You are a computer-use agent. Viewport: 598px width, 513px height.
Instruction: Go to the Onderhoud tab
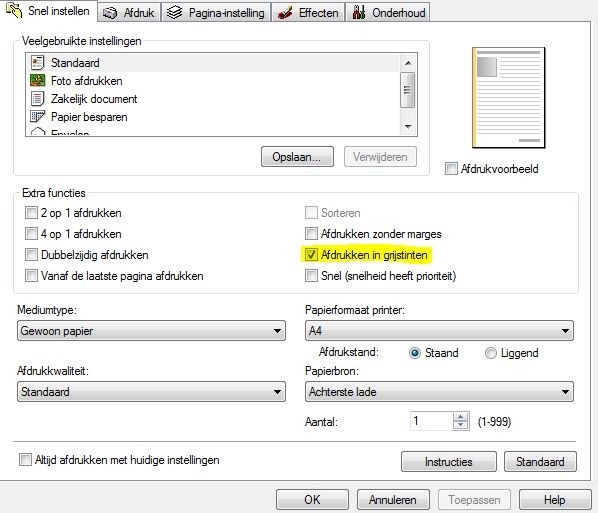[x=388, y=13]
